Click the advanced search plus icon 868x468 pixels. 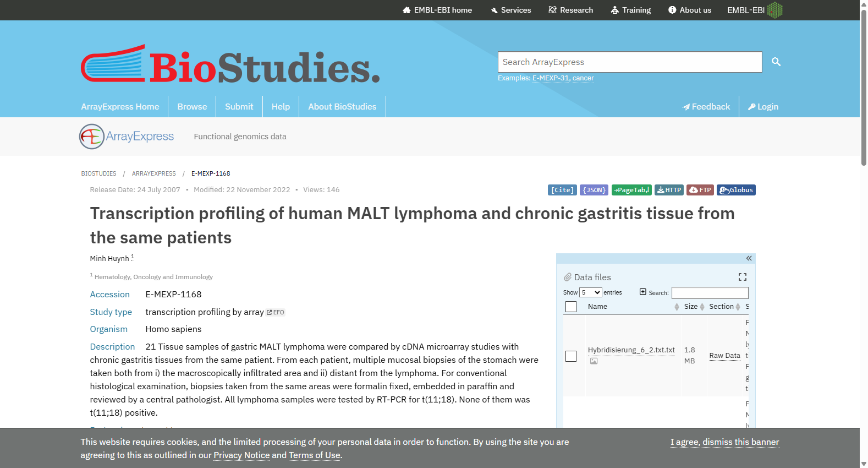click(x=643, y=292)
